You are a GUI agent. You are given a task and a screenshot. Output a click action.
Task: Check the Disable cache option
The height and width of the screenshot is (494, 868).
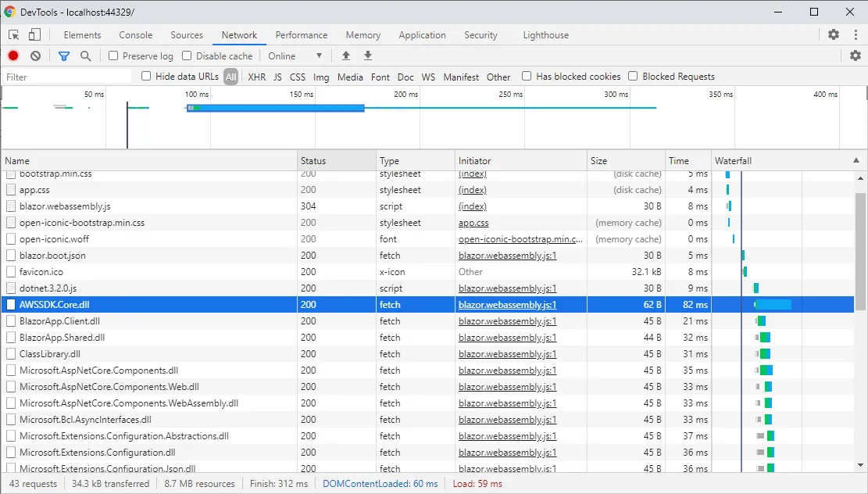(x=187, y=56)
